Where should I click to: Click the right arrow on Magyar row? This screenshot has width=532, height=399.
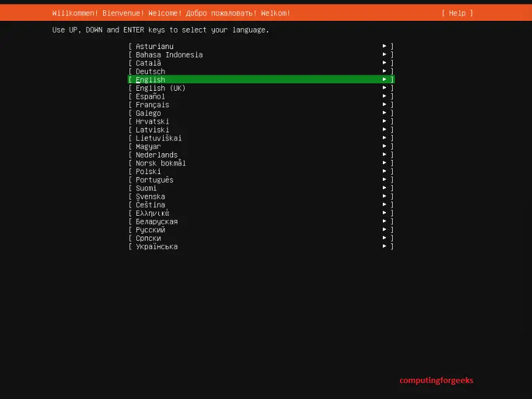[x=385, y=146]
